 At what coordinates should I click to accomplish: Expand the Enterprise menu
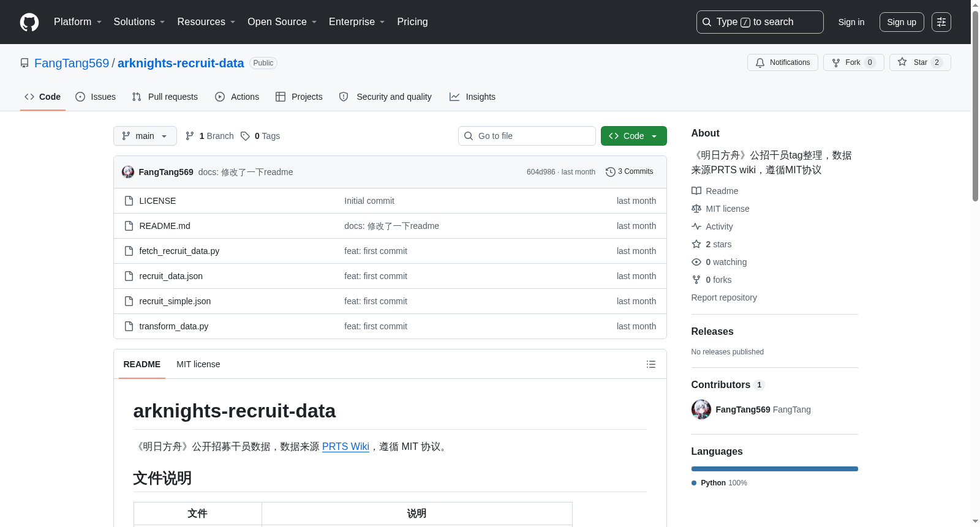(x=357, y=22)
